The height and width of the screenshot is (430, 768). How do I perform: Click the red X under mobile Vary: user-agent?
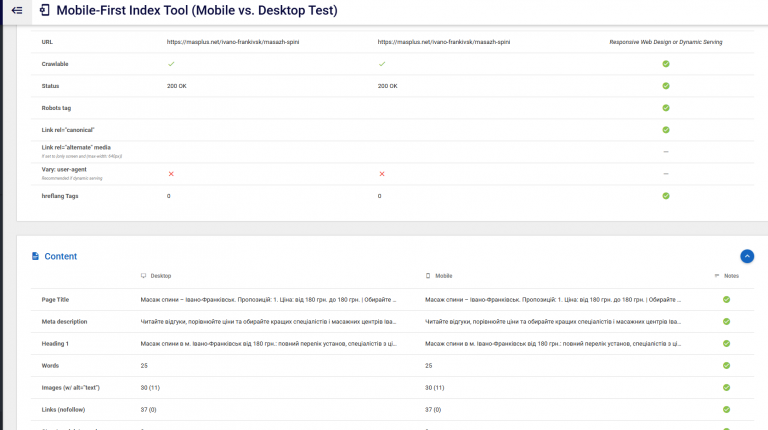(382, 174)
